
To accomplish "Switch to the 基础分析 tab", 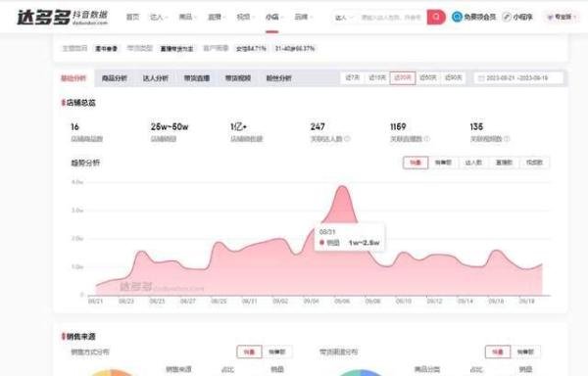I will (x=73, y=78).
